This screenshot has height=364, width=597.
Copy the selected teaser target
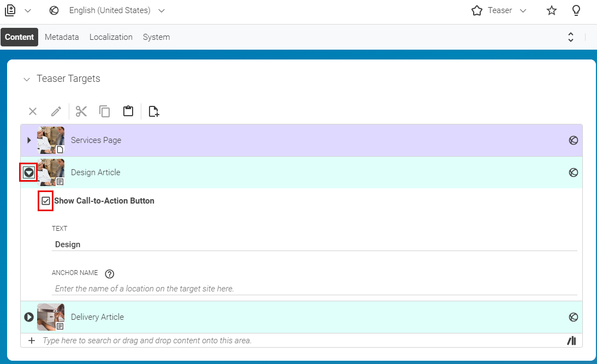click(x=105, y=111)
